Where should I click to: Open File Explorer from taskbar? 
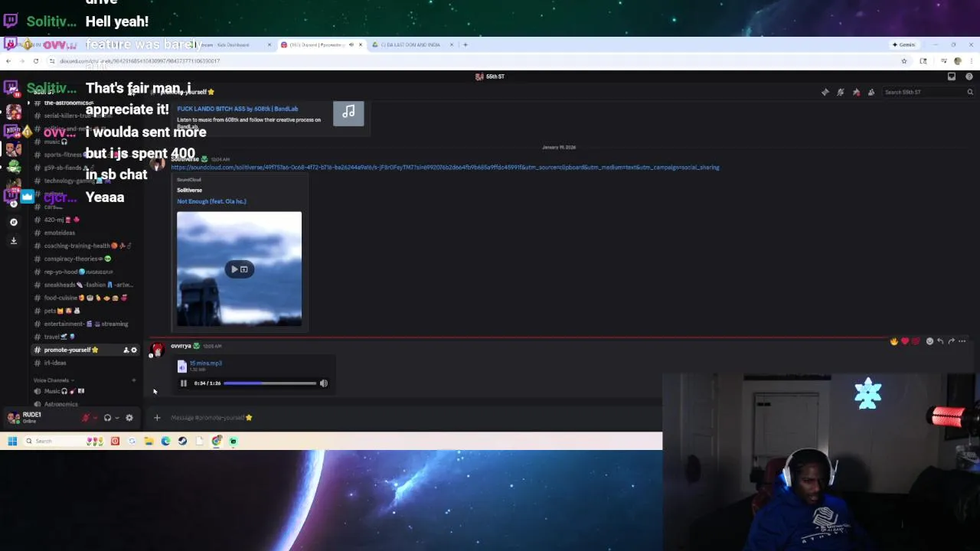(x=149, y=441)
